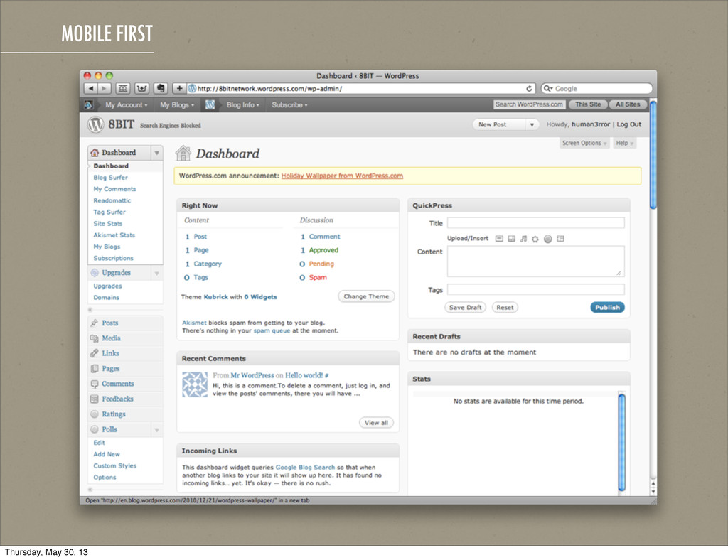Reload page with the refresh icon
Image resolution: width=728 pixels, height=560 pixels.
click(529, 89)
